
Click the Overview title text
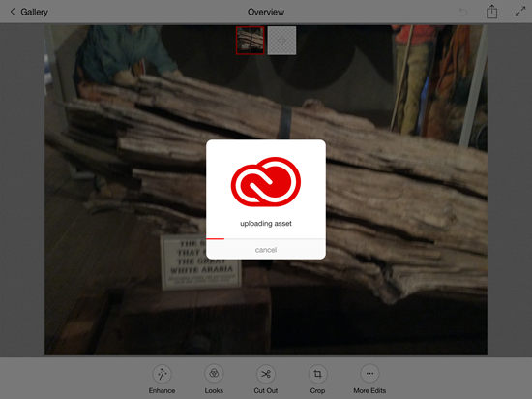[x=266, y=12]
